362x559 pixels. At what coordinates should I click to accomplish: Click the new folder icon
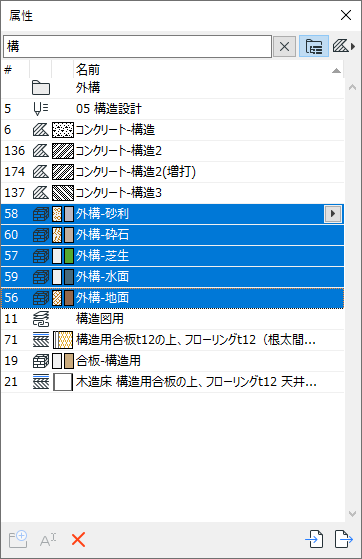pyautogui.click(x=18, y=539)
